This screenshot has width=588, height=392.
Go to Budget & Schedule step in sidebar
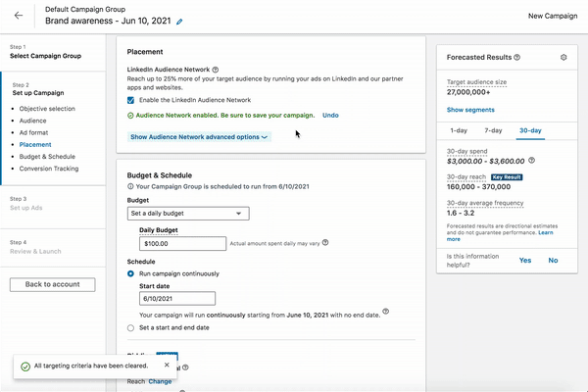(49, 156)
